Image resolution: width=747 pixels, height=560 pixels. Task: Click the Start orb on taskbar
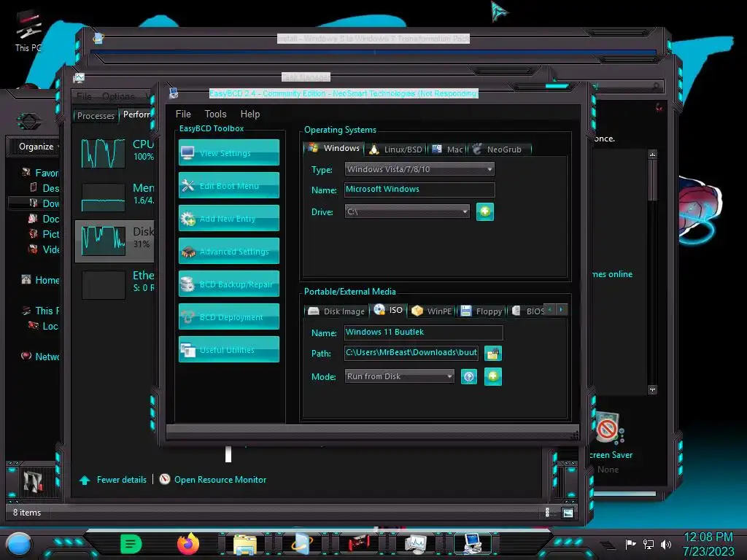tap(19, 544)
